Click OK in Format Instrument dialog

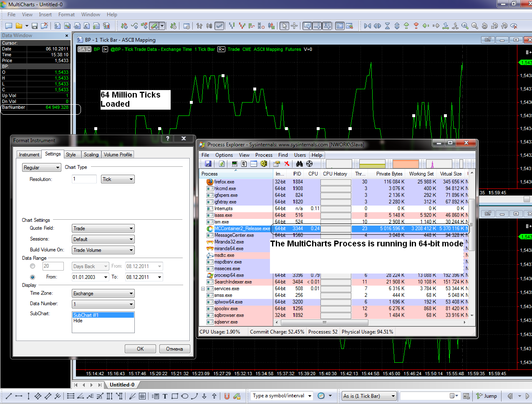(140, 349)
